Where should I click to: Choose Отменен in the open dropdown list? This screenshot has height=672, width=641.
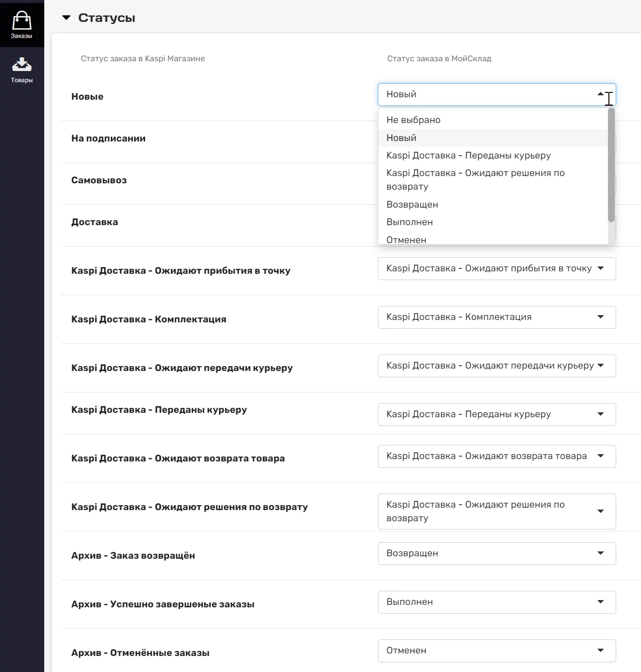493,239
